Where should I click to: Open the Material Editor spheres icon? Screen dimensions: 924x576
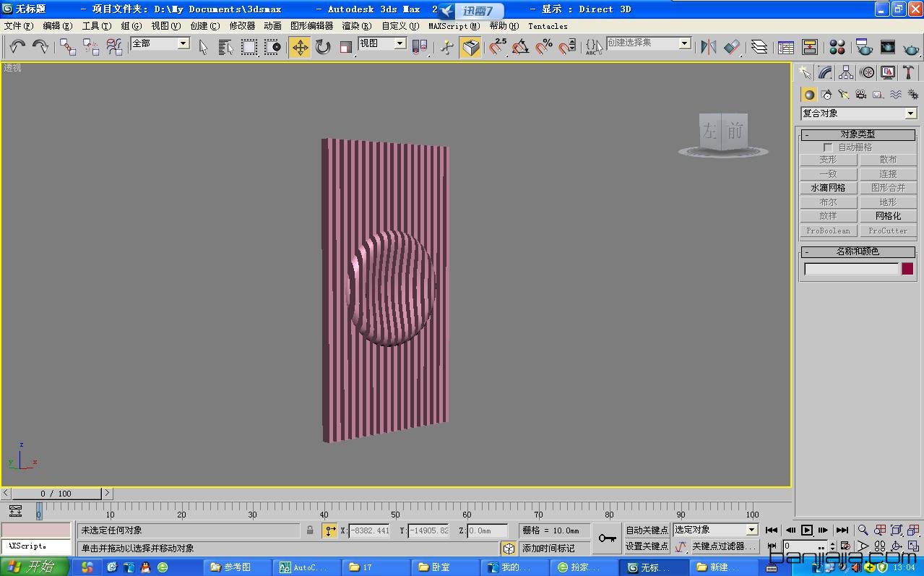pyautogui.click(x=837, y=47)
